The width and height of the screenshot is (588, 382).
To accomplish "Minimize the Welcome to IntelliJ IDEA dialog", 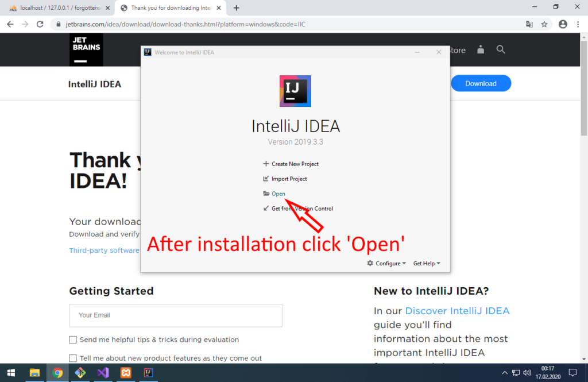I will pos(417,52).
